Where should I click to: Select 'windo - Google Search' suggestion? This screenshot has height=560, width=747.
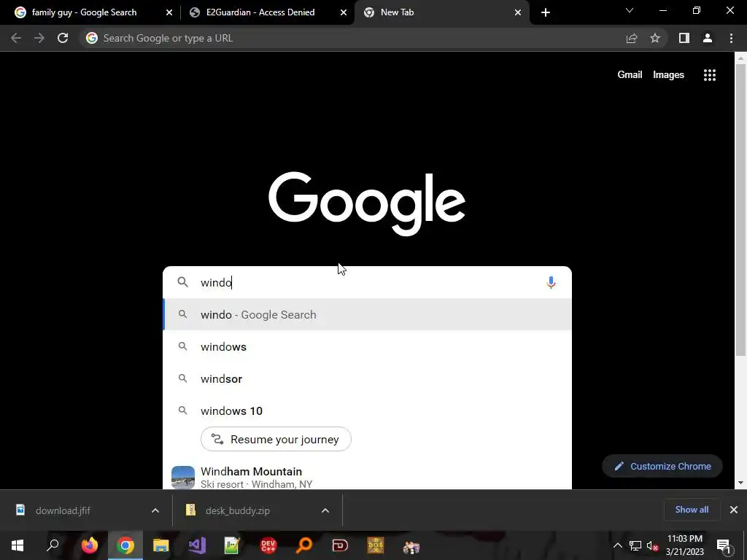[367, 315]
